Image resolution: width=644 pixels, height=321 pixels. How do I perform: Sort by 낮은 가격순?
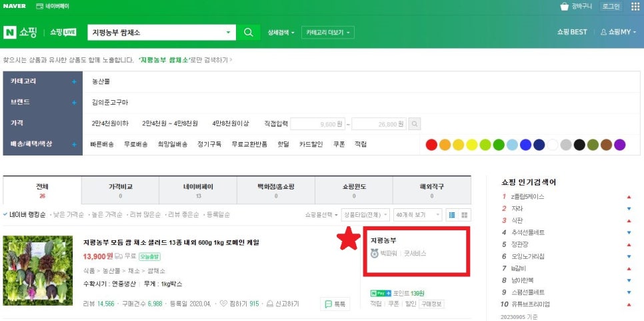coord(69,214)
